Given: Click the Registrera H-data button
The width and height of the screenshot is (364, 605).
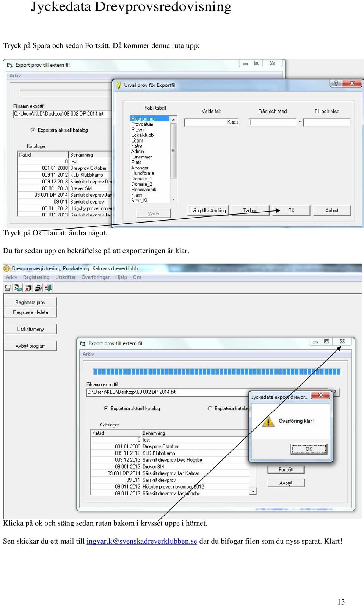Looking at the screenshot, I should click(x=30, y=312).
